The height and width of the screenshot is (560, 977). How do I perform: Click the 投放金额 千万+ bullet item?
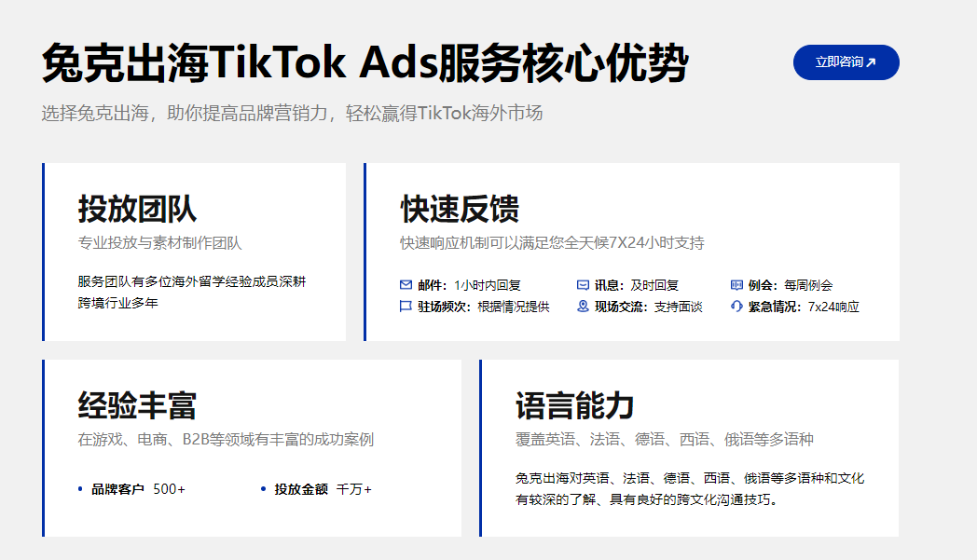[322, 489]
